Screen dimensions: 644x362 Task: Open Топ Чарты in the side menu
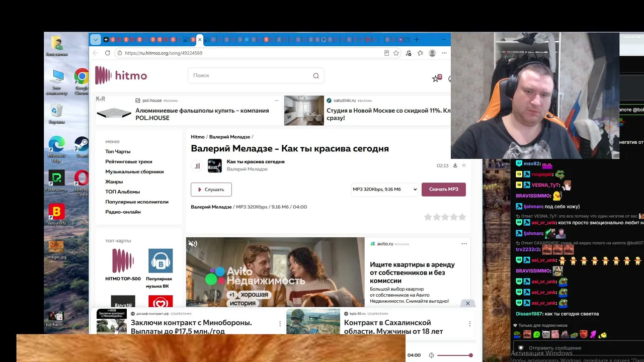coord(118,151)
